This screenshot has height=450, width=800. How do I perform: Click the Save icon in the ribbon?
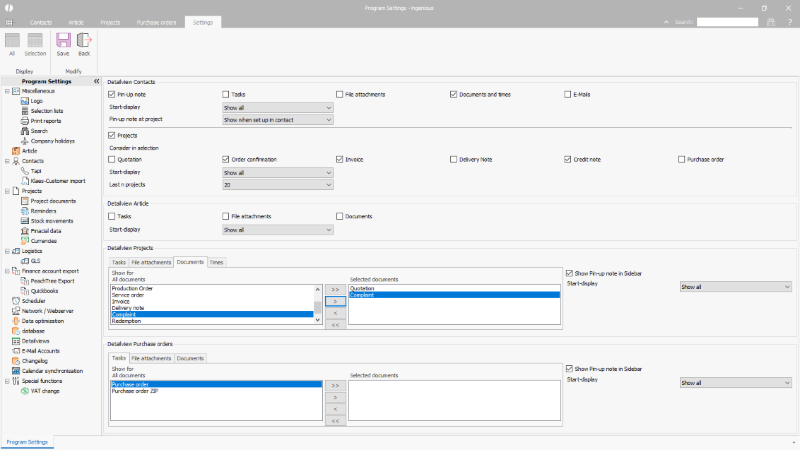63,44
